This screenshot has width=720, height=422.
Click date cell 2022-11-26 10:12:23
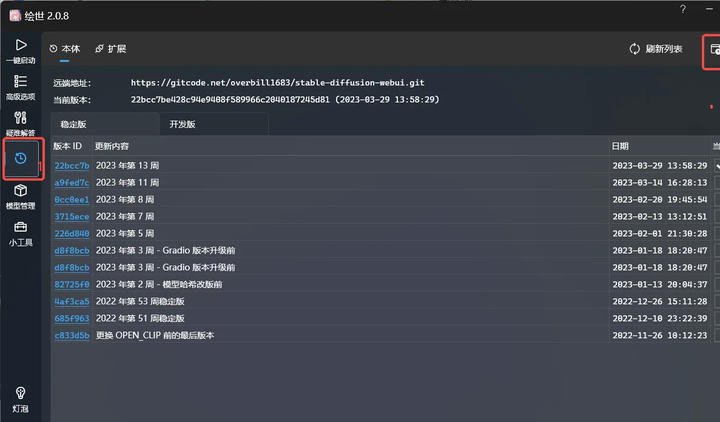(x=660, y=335)
